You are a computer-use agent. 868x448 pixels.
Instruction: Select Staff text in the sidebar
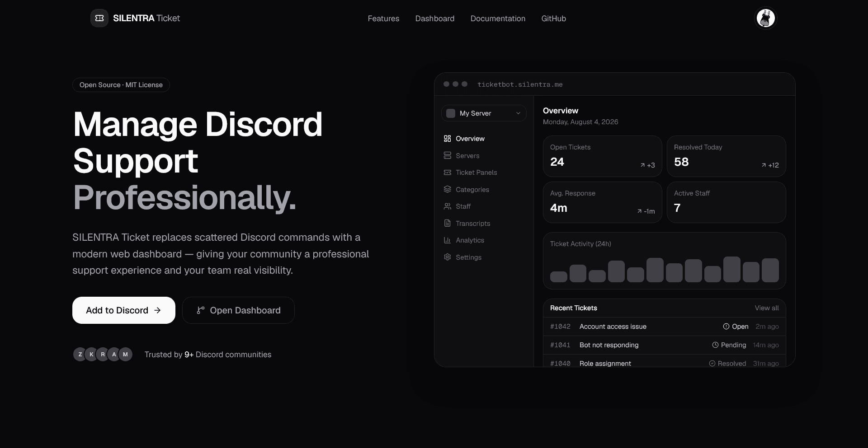463,206
